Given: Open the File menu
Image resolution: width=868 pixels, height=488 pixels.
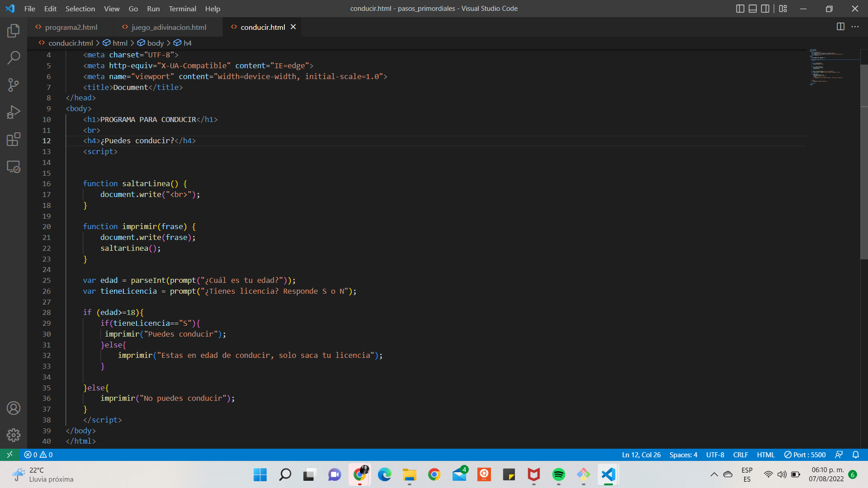Looking at the screenshot, I should (x=30, y=9).
